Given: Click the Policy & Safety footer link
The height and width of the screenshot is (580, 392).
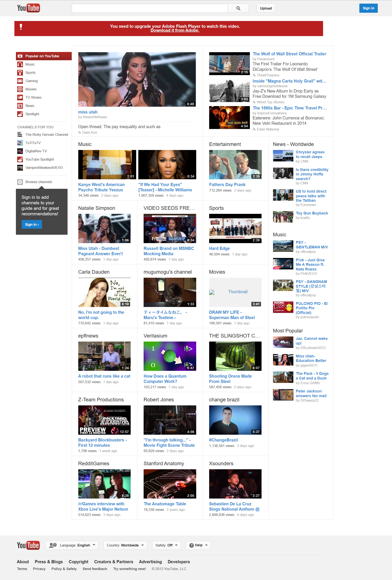Looking at the screenshot, I should [x=64, y=569].
